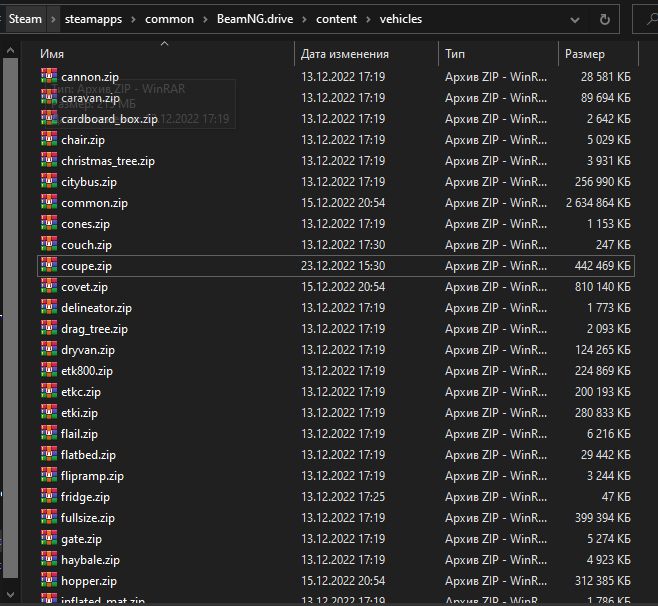
Task: Click the archive icon of flipramp.zip
Action: click(x=49, y=475)
